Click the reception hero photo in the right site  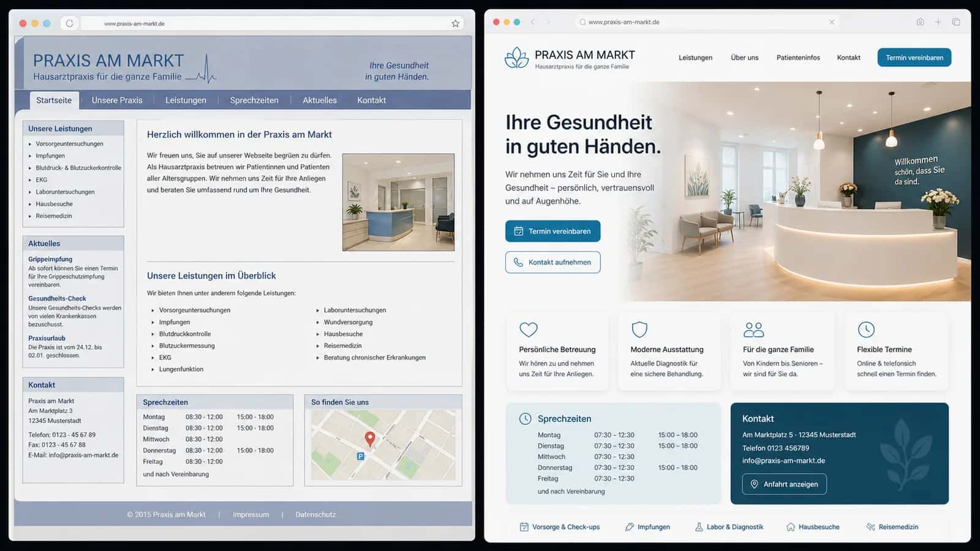(x=796, y=192)
